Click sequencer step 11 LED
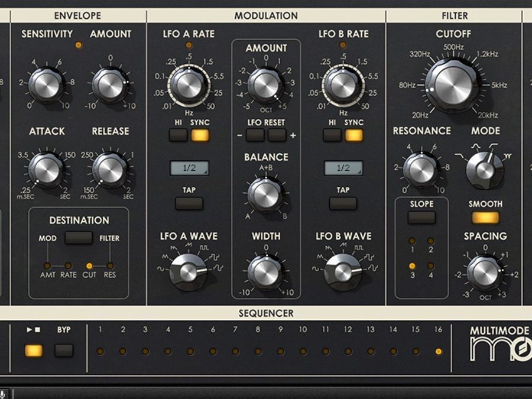Screen dimensions: 532x399 coord(325,351)
